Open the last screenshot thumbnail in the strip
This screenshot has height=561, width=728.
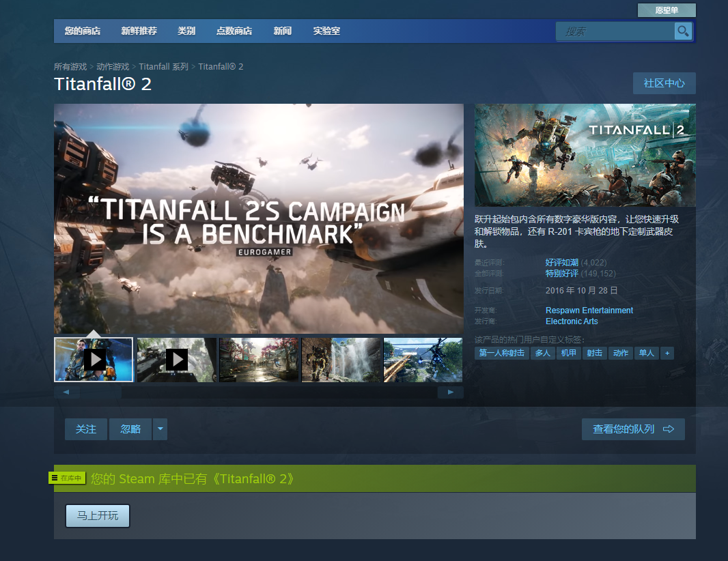tap(423, 360)
